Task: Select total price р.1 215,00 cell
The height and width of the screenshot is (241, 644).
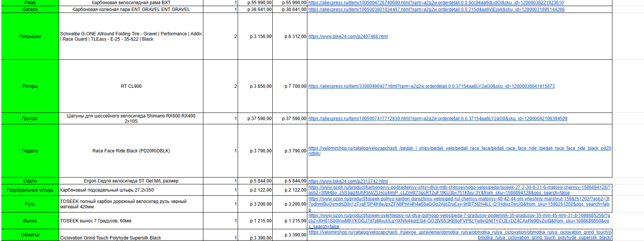Action: [290, 221]
